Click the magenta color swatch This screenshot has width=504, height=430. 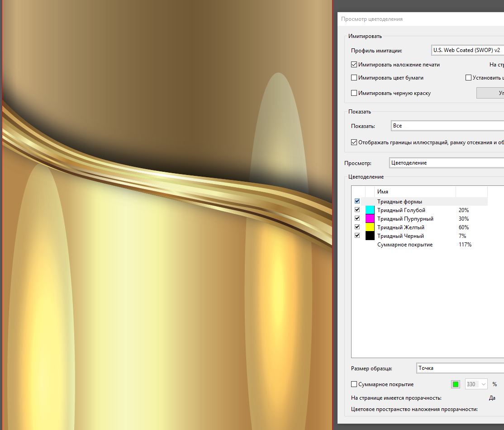click(370, 219)
